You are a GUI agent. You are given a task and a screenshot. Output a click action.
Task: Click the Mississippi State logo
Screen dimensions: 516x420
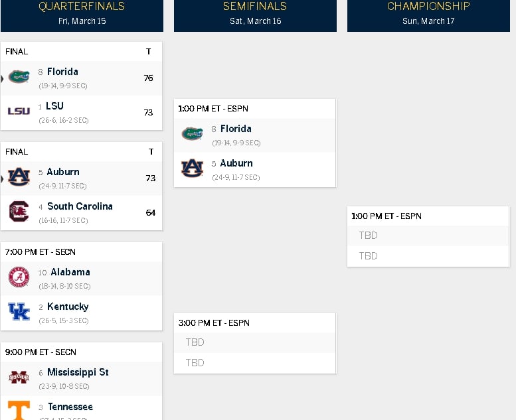(x=19, y=377)
